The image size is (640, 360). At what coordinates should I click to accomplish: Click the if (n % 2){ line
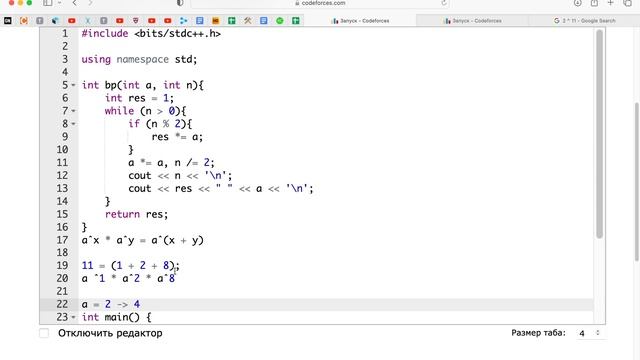[x=160, y=124]
